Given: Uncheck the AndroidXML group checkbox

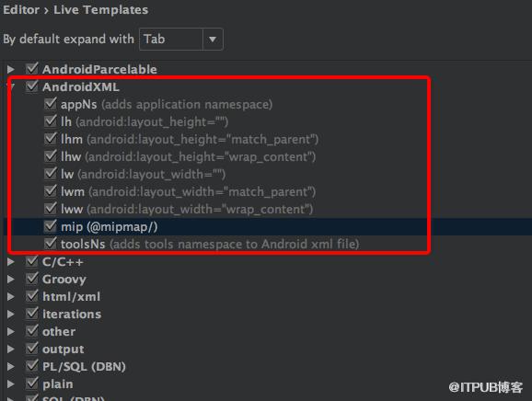Looking at the screenshot, I should point(32,86).
